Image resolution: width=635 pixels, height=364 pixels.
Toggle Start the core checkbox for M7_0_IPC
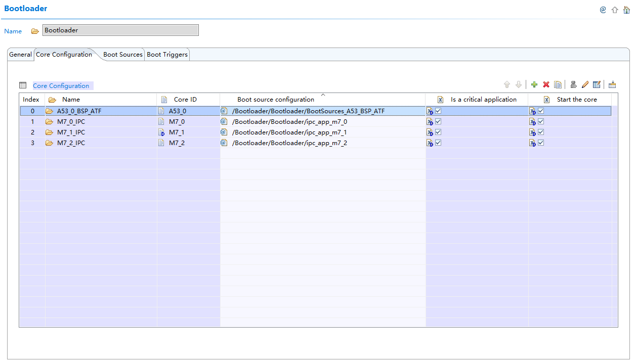(x=541, y=121)
